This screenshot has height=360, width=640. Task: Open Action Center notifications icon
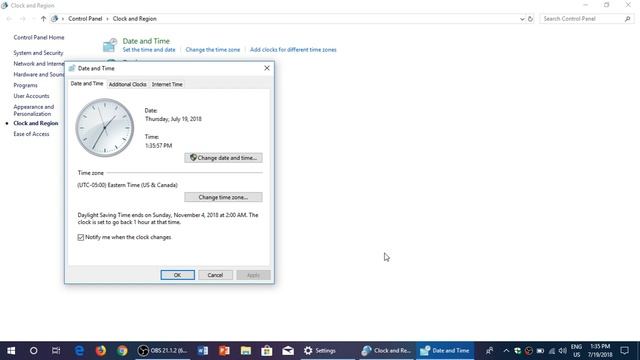click(x=624, y=351)
